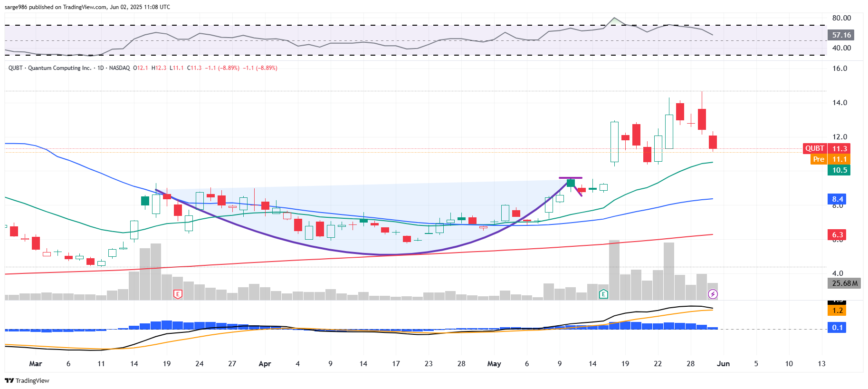Click the red earnings E marker in March
868x389 pixels.
tap(178, 294)
